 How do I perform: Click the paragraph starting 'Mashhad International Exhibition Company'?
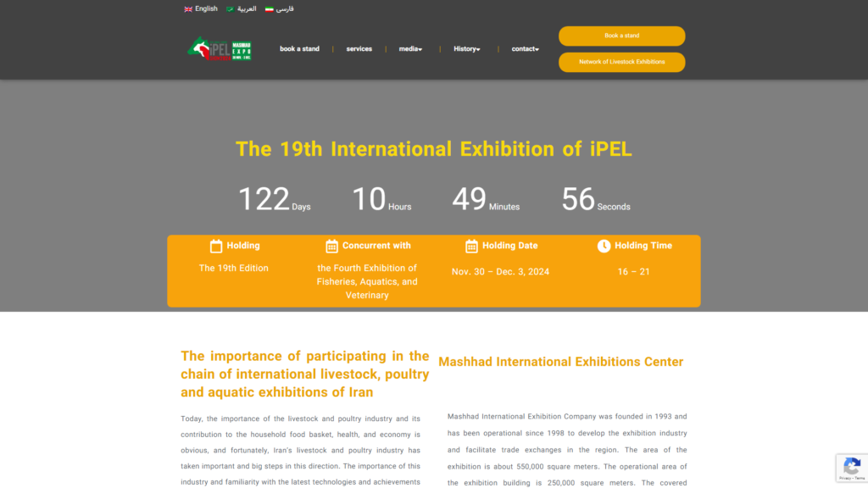(567, 450)
